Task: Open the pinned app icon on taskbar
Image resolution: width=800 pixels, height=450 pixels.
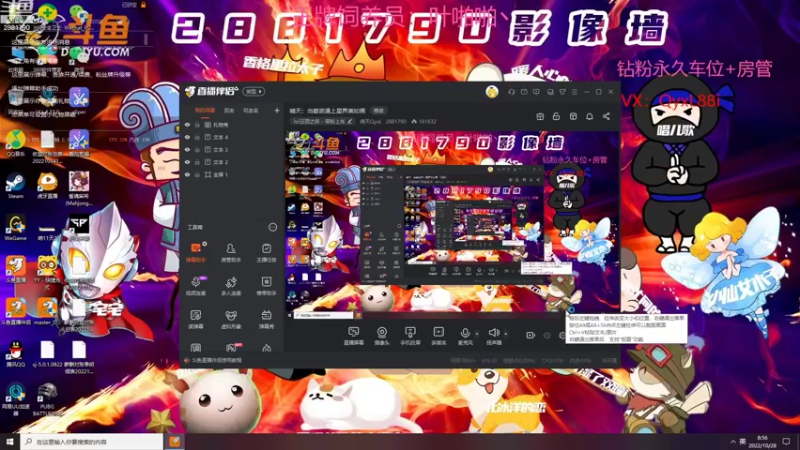Action: point(174,442)
